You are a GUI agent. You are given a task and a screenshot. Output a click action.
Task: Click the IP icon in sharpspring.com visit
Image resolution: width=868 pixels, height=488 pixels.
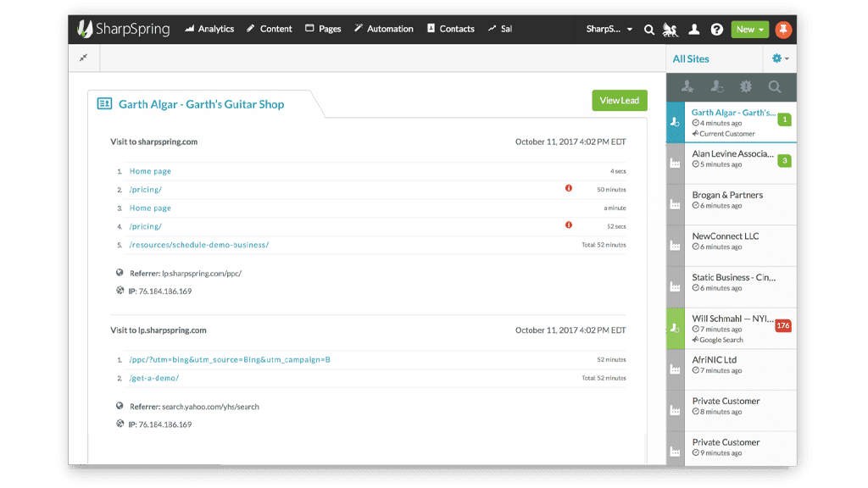[120, 290]
